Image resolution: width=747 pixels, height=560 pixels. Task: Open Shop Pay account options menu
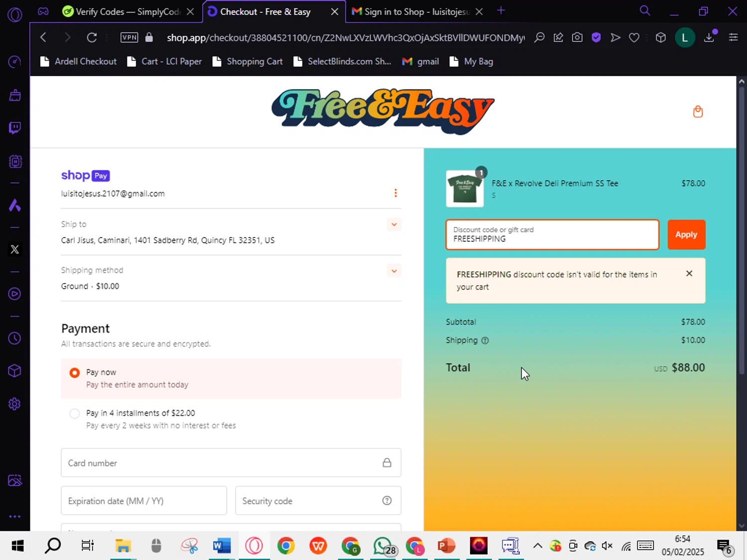(x=395, y=193)
